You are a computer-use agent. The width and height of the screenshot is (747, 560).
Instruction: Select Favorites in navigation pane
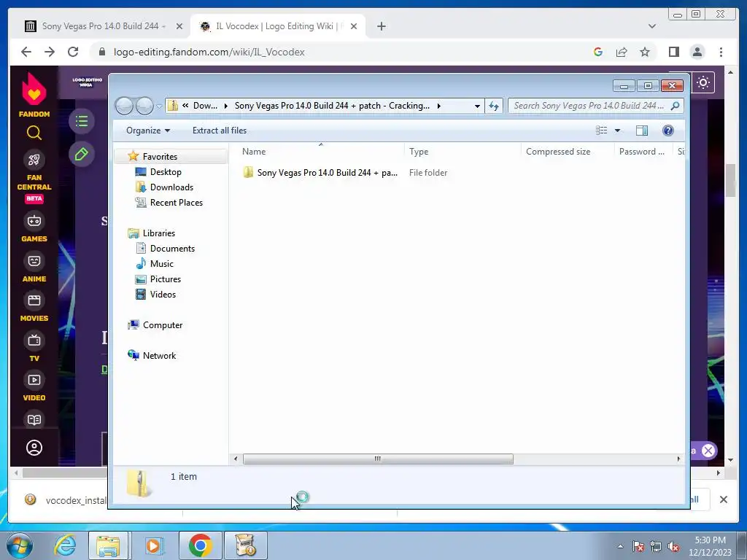pos(160,157)
